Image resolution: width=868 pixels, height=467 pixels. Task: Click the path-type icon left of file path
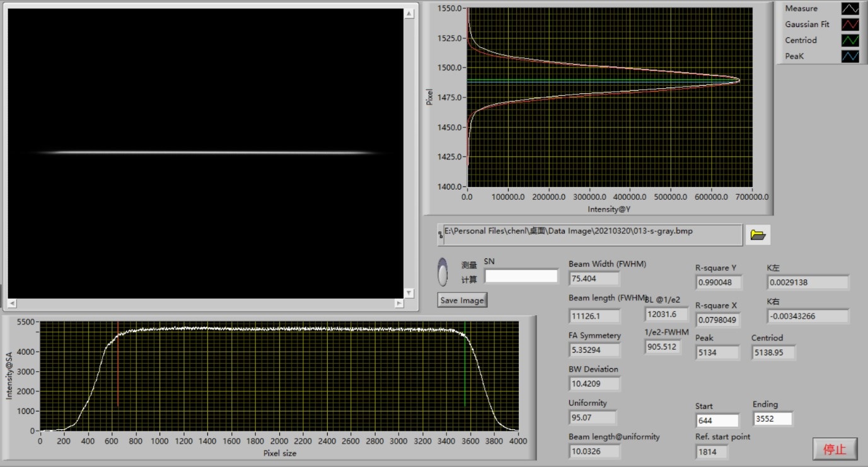(x=441, y=235)
